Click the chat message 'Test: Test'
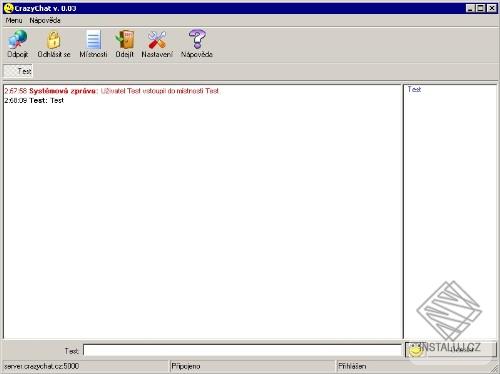 pyautogui.click(x=34, y=100)
